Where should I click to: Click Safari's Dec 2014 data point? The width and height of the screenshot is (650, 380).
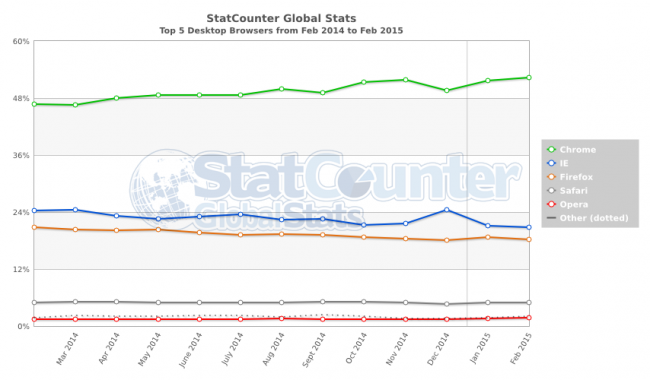click(x=446, y=304)
